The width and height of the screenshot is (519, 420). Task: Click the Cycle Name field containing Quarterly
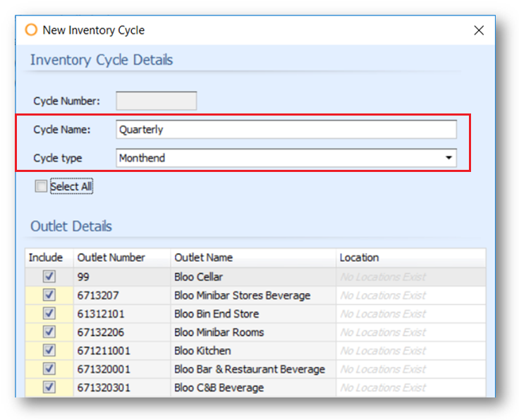(x=286, y=130)
